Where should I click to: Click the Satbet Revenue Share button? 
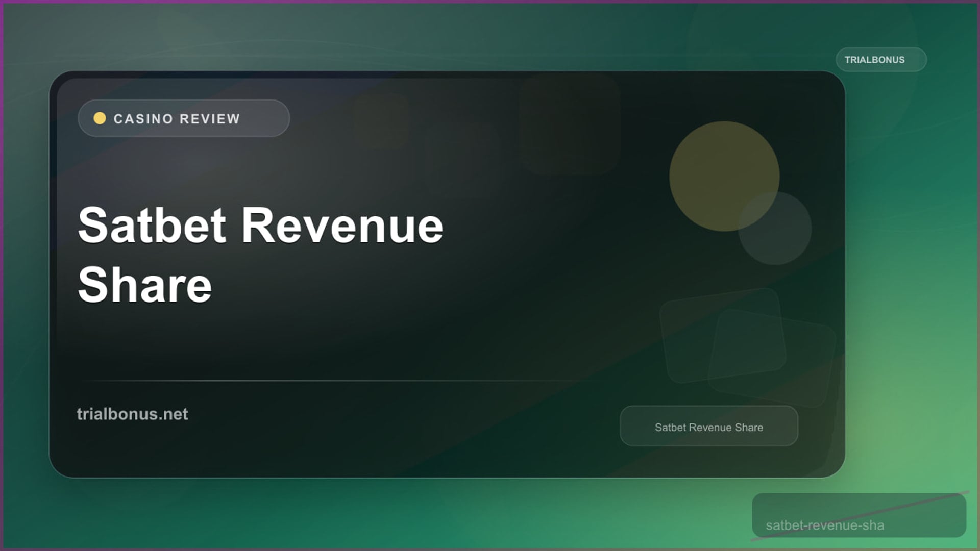point(709,426)
